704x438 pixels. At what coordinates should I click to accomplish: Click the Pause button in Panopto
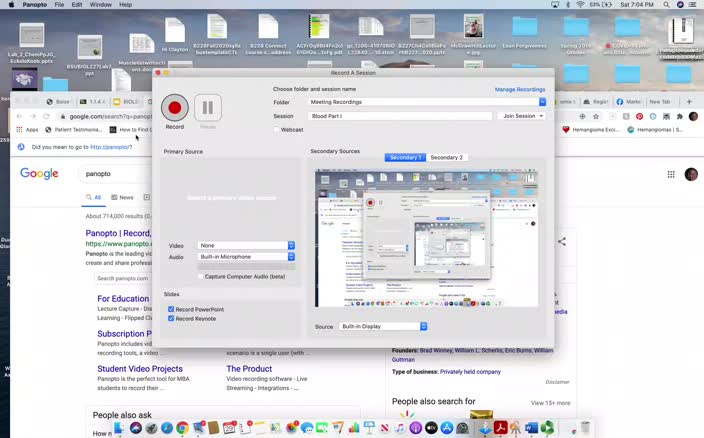pyautogui.click(x=208, y=108)
